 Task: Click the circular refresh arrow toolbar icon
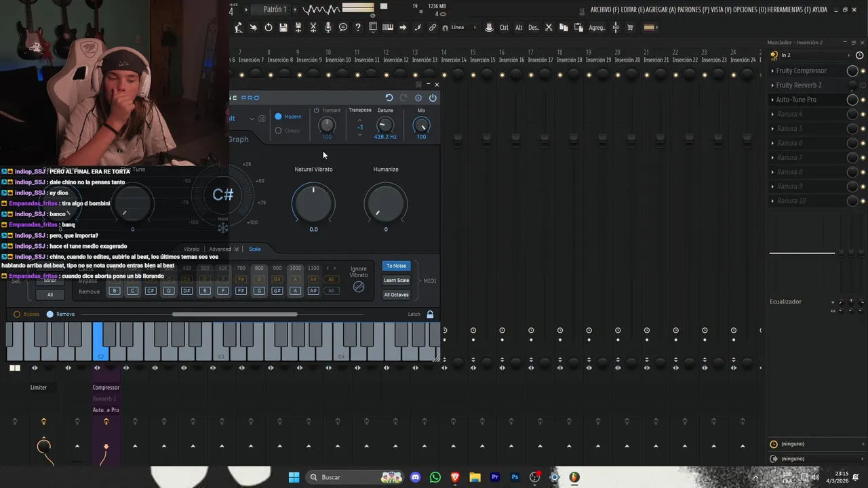tap(269, 28)
